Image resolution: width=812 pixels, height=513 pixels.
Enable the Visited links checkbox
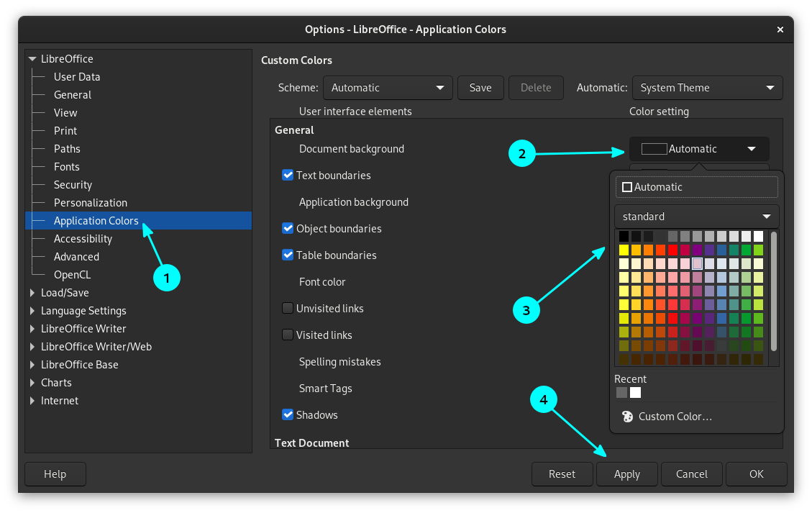[x=288, y=335]
